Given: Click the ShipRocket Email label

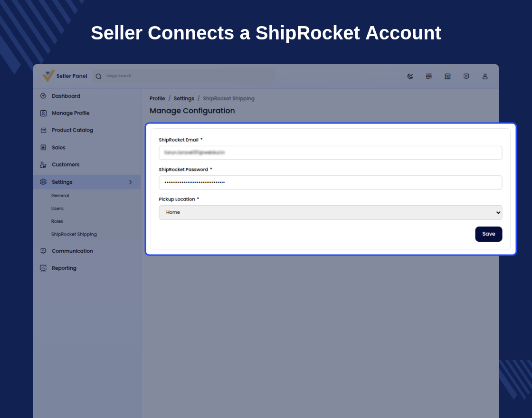Looking at the screenshot, I should pos(179,140).
